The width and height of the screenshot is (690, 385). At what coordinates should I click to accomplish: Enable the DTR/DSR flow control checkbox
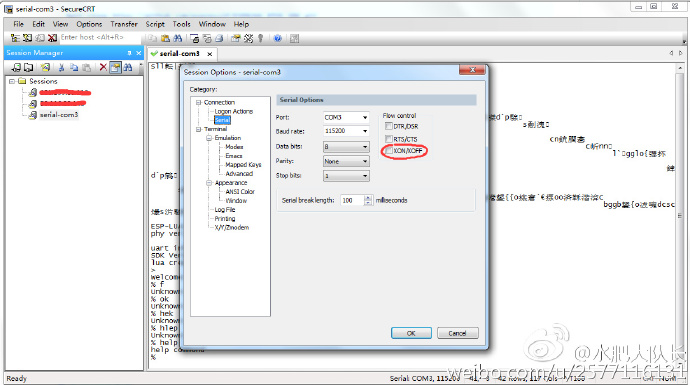pyautogui.click(x=389, y=126)
